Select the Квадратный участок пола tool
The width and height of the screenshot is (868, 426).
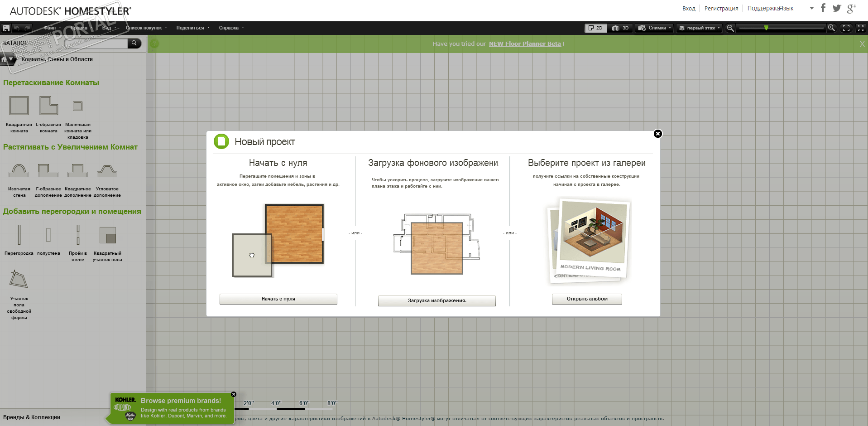click(108, 235)
